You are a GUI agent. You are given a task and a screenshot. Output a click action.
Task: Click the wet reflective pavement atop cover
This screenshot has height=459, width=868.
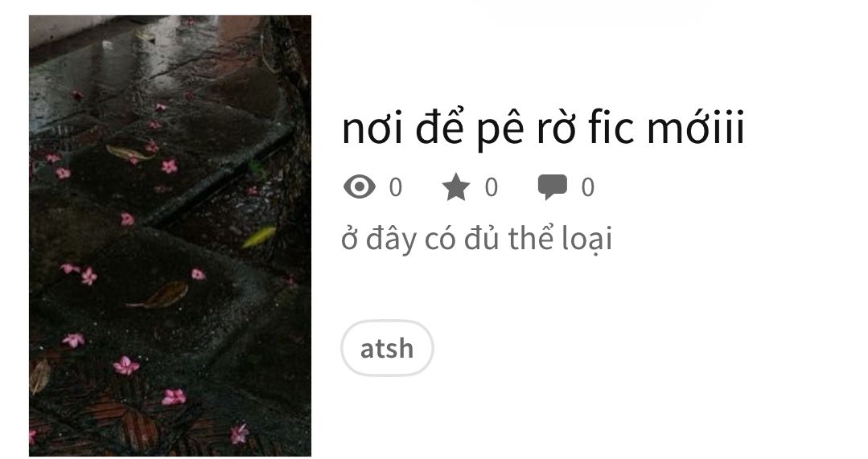(144, 61)
